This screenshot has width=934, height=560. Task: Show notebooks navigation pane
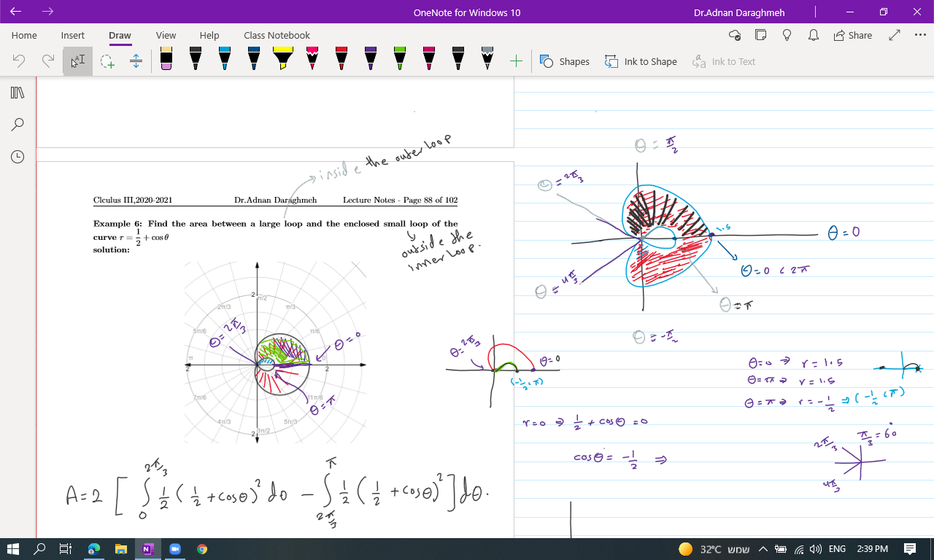(x=18, y=93)
